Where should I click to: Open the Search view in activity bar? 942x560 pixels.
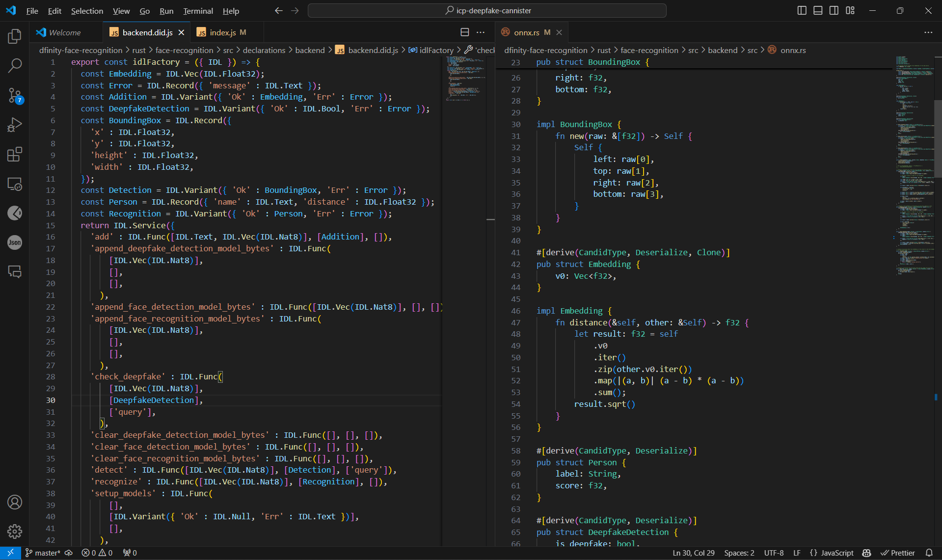15,65
